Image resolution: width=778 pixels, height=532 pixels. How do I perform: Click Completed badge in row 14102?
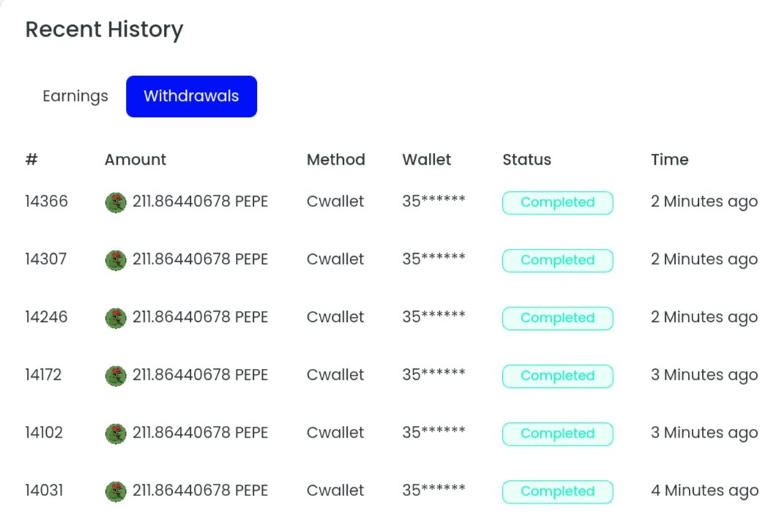(558, 434)
